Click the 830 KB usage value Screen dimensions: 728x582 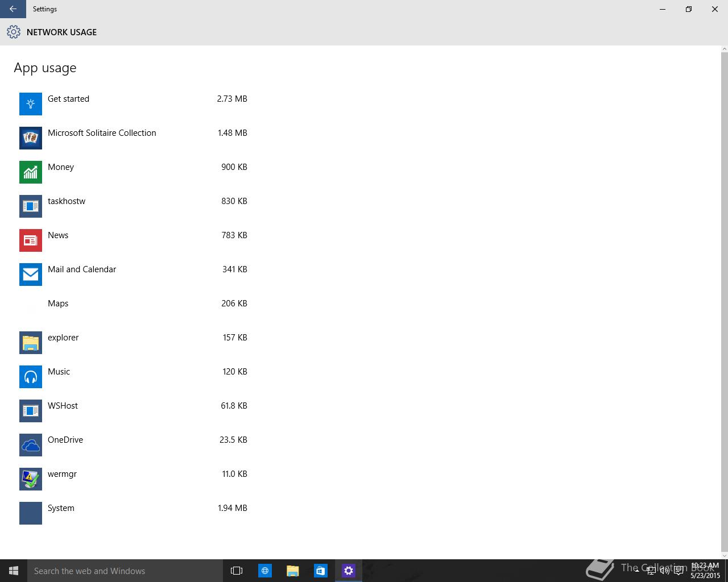[234, 201]
